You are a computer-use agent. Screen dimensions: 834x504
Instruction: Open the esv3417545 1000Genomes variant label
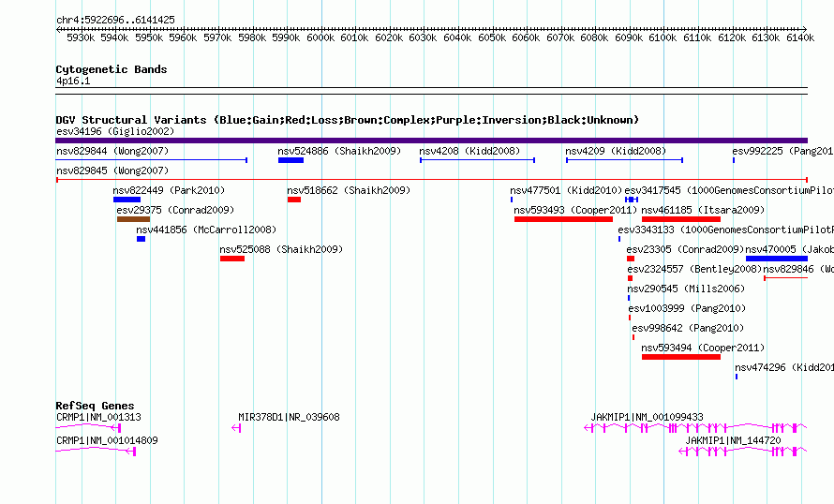tap(729, 190)
